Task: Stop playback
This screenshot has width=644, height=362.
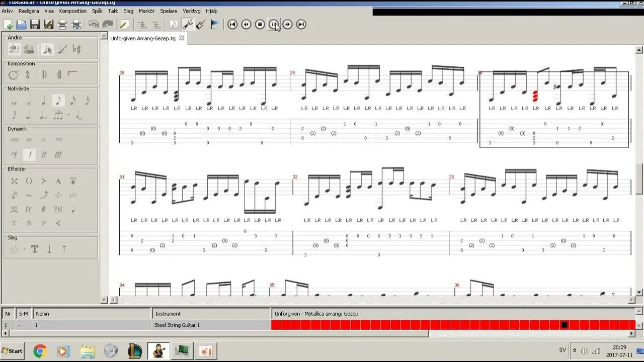Action: [260, 24]
